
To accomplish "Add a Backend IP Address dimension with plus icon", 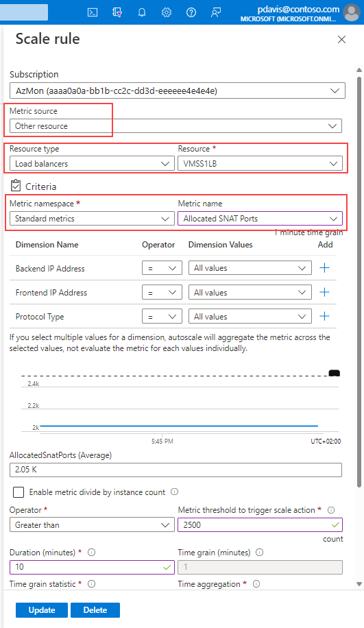I will [325, 267].
